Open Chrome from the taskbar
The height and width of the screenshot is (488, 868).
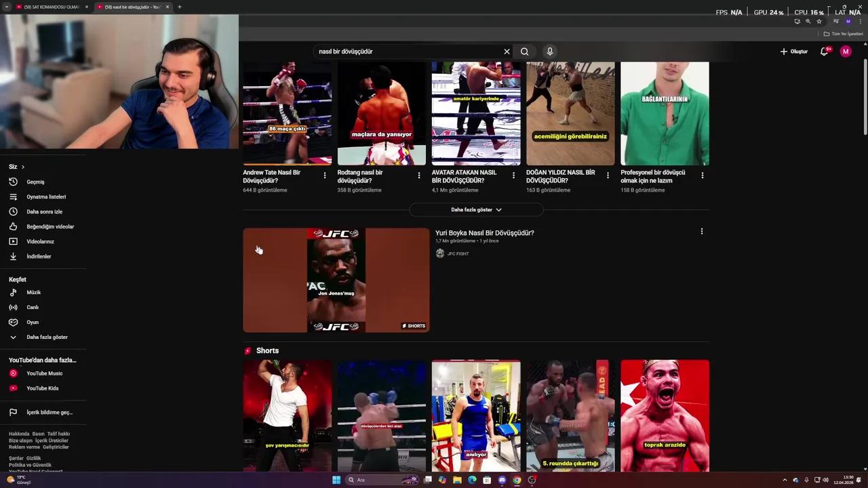point(517,480)
